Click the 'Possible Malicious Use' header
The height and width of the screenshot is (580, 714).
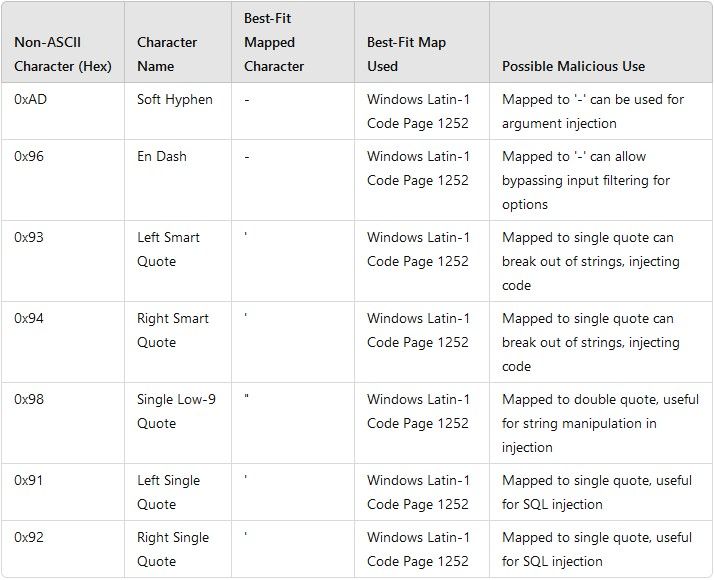point(573,66)
